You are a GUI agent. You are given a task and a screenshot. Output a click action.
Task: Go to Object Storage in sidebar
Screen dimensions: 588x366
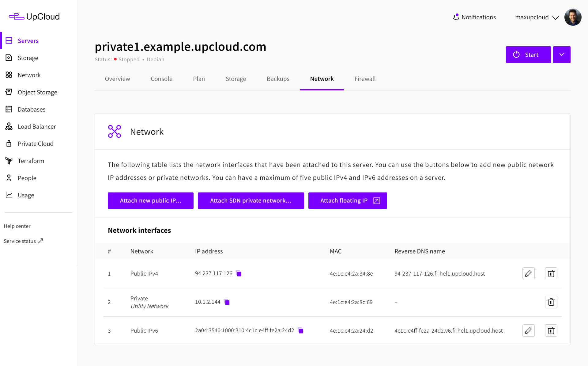37,92
